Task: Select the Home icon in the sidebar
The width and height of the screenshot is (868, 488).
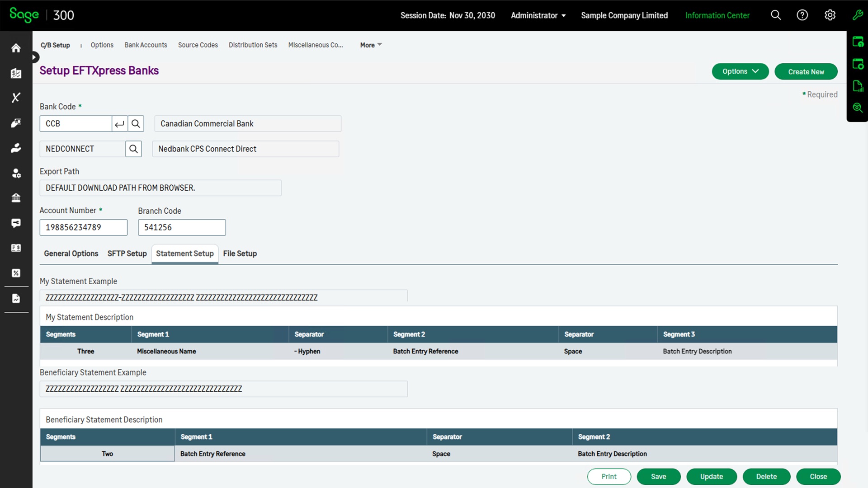Action: pyautogui.click(x=16, y=47)
